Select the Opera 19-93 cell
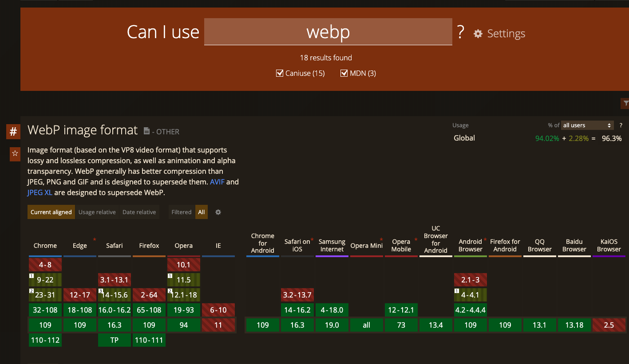Image resolution: width=629 pixels, height=364 pixels. [x=184, y=310]
